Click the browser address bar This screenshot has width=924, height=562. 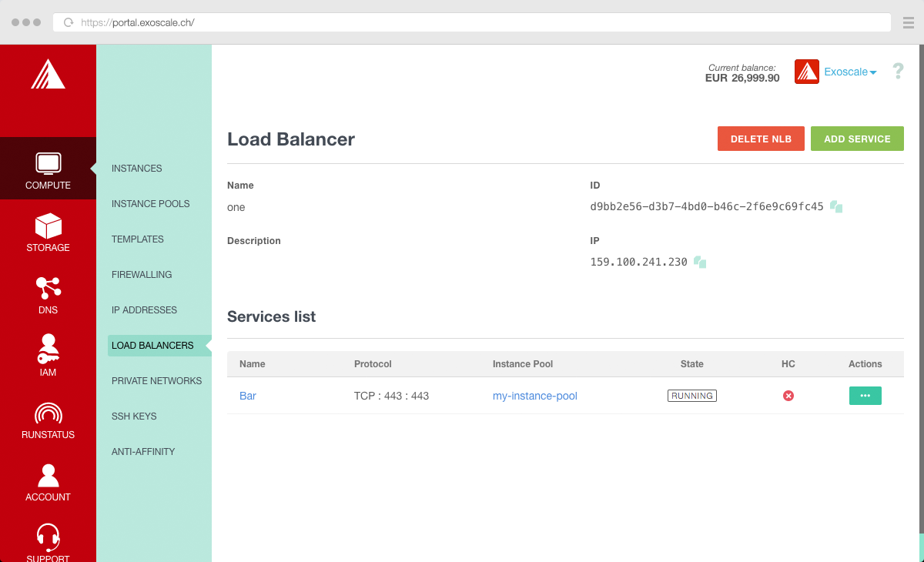tap(472, 22)
